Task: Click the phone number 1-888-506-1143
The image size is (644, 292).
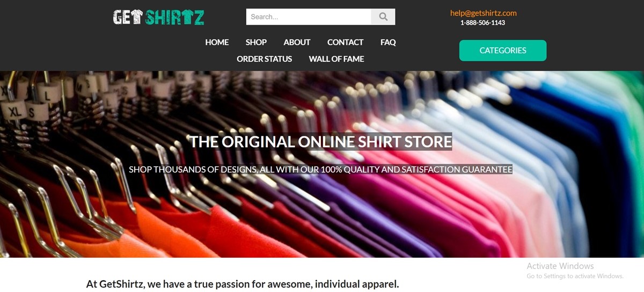Action: point(482,23)
